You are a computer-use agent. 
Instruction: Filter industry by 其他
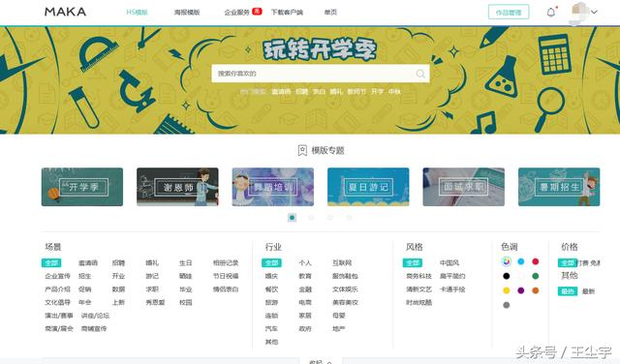pyautogui.click(x=271, y=342)
